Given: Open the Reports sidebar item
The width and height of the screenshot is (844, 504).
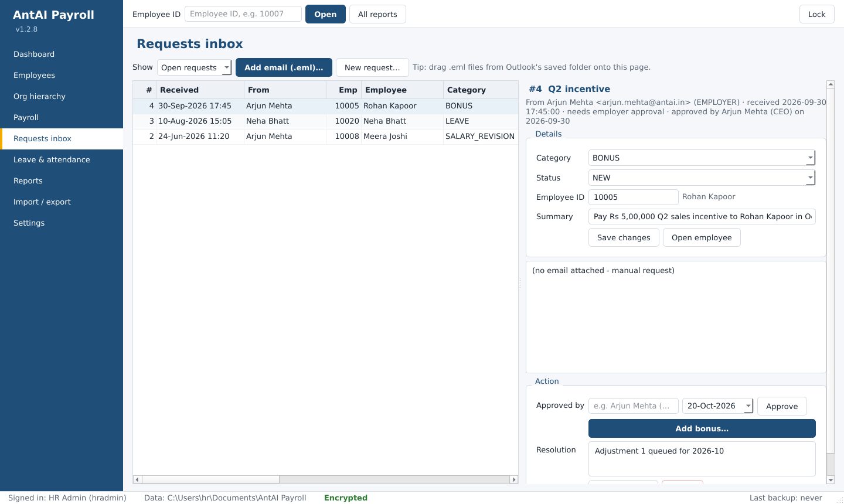Looking at the screenshot, I should [62, 181].
